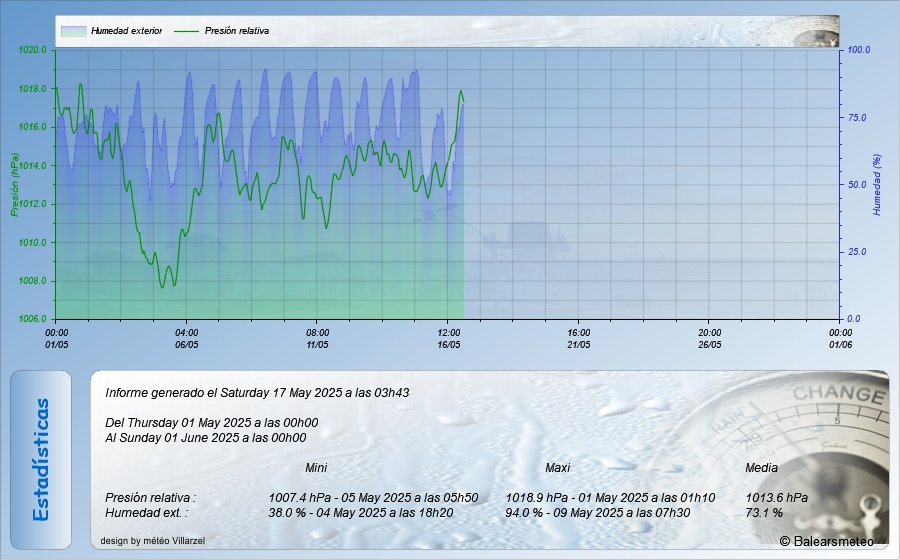The image size is (900, 560).
Task: Click the 25.0 humidity axis value
Action: [857, 251]
